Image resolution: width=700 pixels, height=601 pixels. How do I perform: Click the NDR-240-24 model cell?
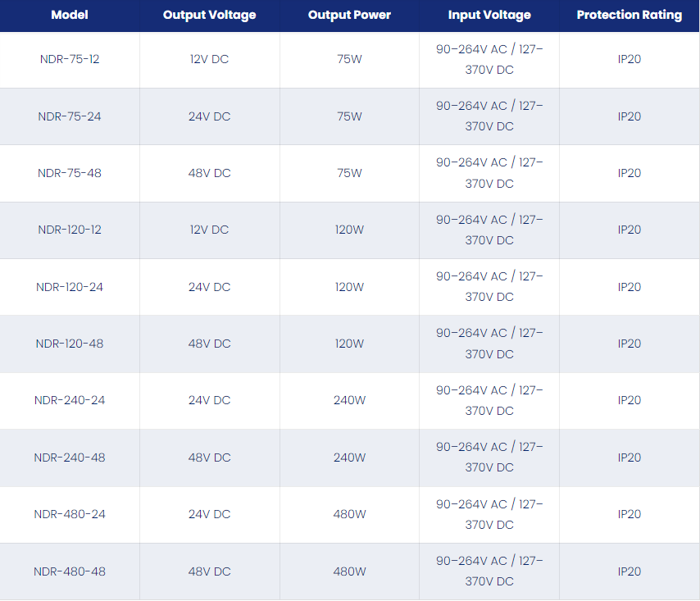coord(70,400)
